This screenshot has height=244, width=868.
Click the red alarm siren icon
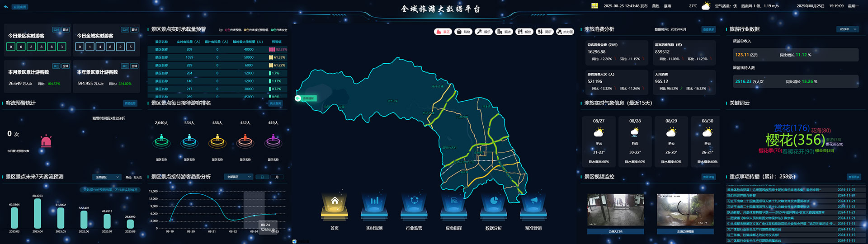pyautogui.click(x=46, y=141)
